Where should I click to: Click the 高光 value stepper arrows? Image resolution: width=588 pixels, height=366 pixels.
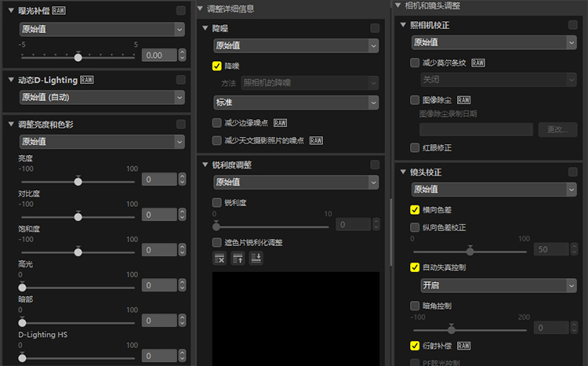(182, 285)
